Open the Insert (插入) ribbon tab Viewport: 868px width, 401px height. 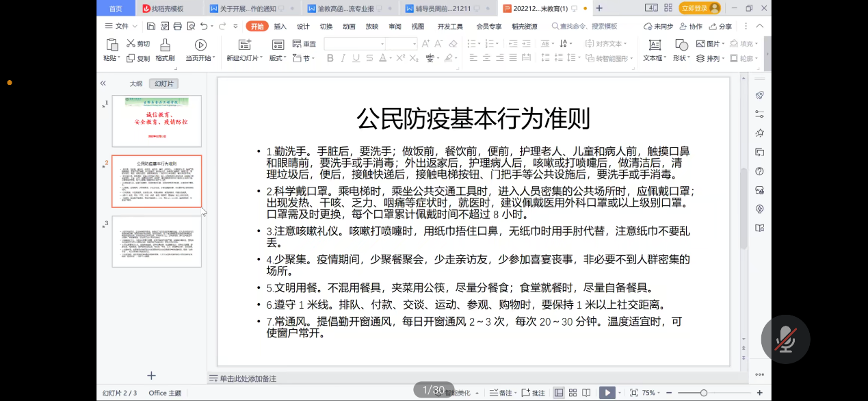[280, 26]
